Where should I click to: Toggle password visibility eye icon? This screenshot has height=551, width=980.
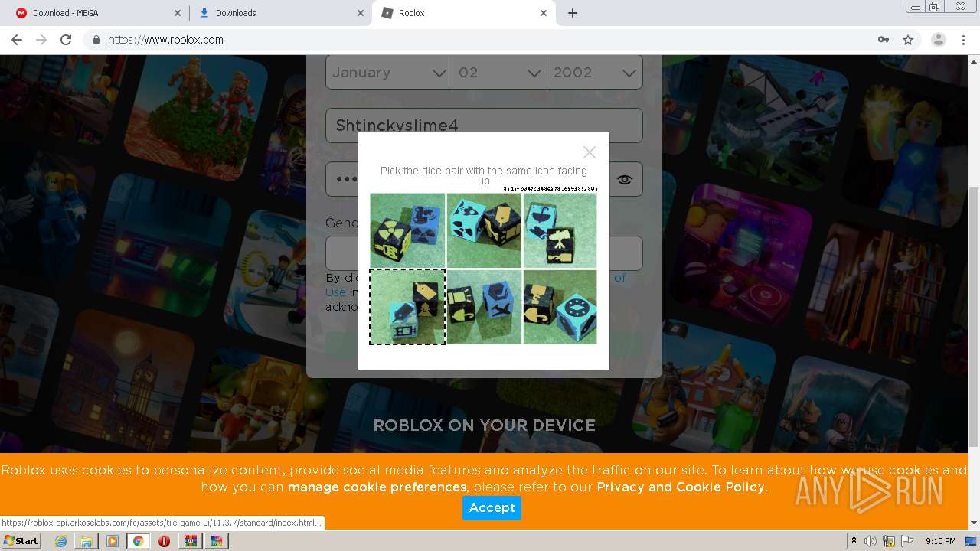(625, 180)
